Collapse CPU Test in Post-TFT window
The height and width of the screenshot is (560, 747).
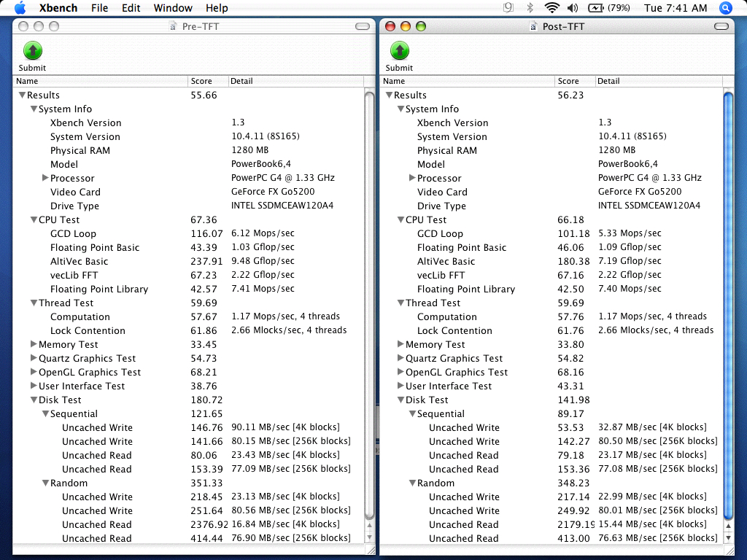[x=400, y=219]
